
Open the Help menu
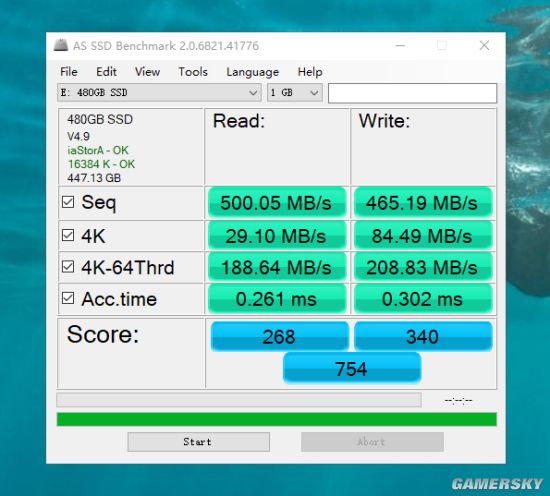[x=310, y=72]
